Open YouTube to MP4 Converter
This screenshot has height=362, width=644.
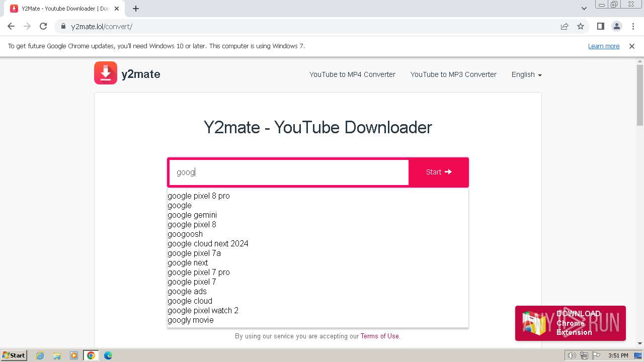point(352,74)
